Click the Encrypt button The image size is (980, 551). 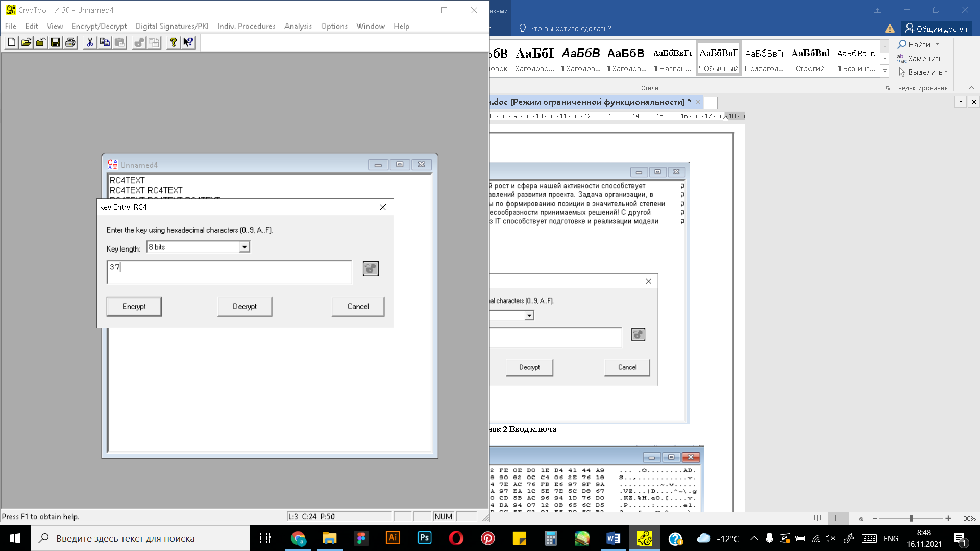click(134, 307)
